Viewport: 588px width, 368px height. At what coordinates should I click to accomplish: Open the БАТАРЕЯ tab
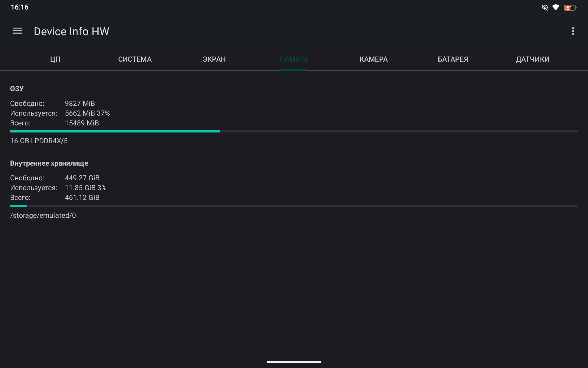click(453, 59)
